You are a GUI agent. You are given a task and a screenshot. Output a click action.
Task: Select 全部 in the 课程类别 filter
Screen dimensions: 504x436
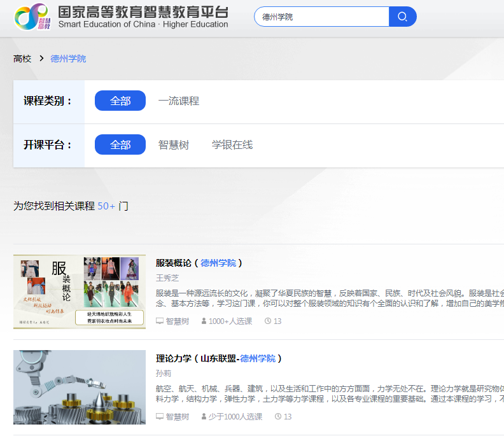click(120, 101)
